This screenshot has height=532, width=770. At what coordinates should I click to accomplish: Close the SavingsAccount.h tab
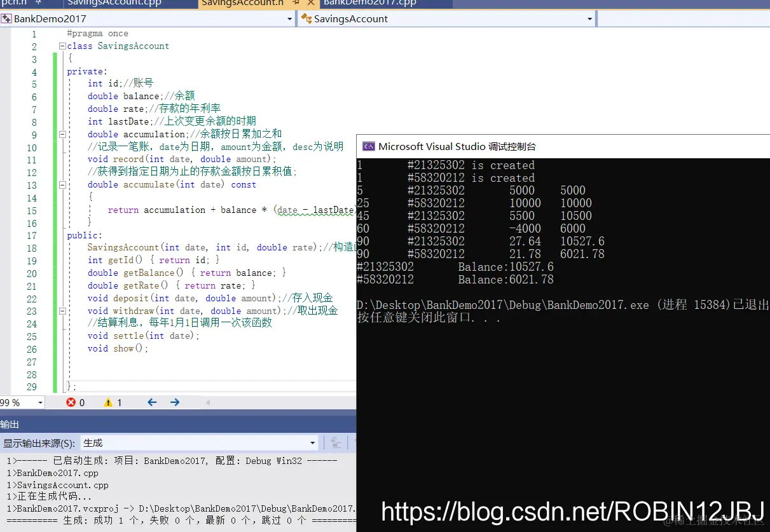(x=312, y=3)
